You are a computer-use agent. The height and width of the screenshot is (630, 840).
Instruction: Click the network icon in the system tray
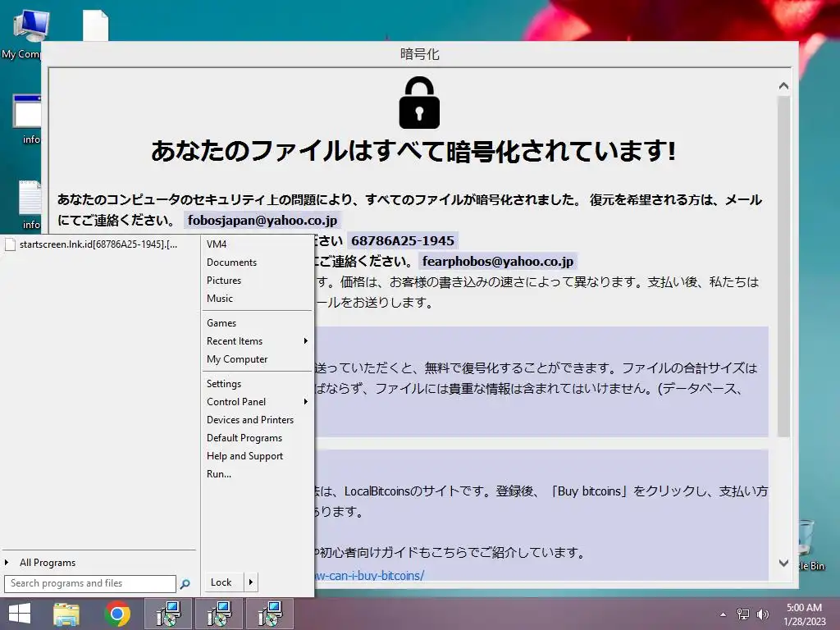(x=742, y=614)
